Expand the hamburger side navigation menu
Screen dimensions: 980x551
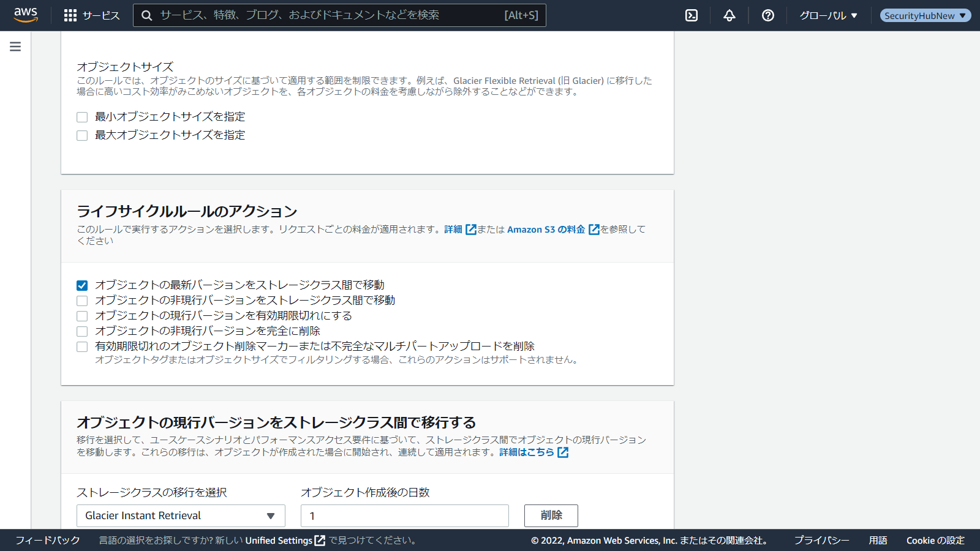tap(15, 47)
